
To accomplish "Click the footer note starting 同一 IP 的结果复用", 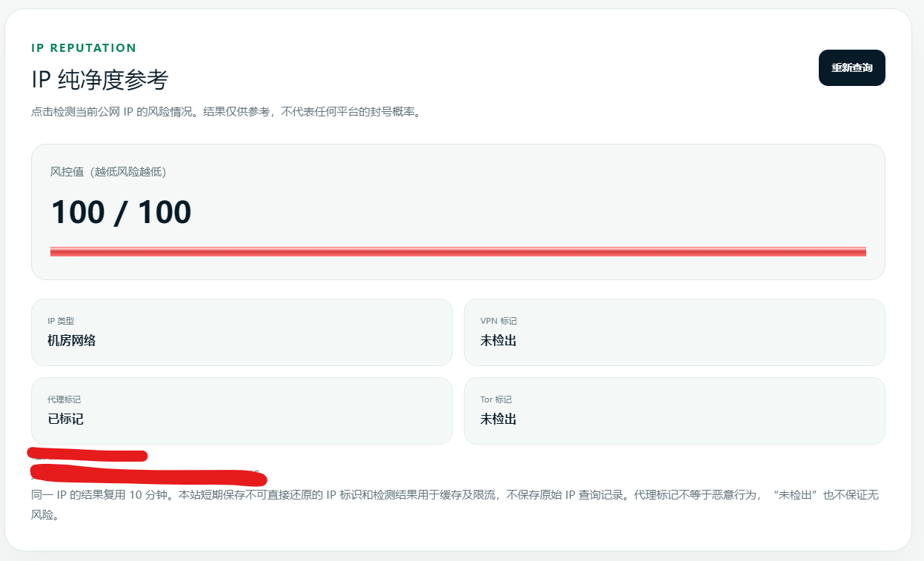I will click(455, 505).
